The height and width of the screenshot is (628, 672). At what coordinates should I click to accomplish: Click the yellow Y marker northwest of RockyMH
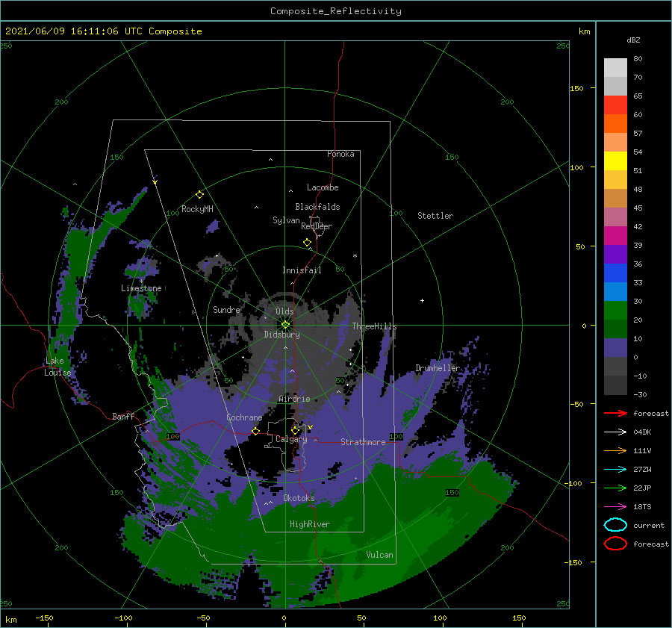[155, 182]
